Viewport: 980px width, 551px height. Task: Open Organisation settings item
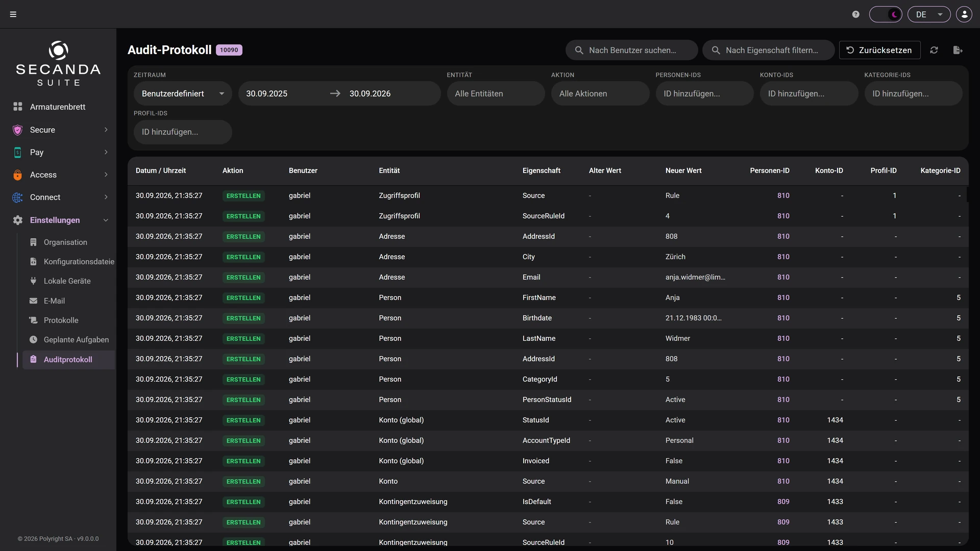coord(65,242)
